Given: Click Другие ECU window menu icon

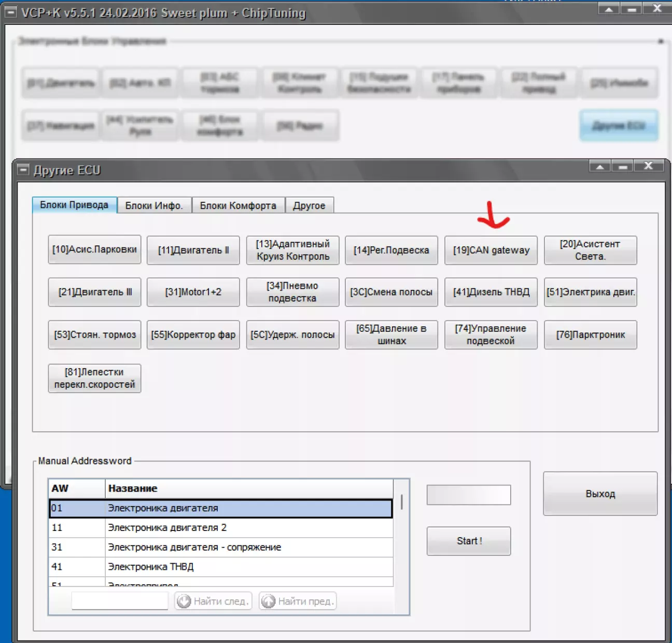Looking at the screenshot, I should pyautogui.click(x=23, y=170).
